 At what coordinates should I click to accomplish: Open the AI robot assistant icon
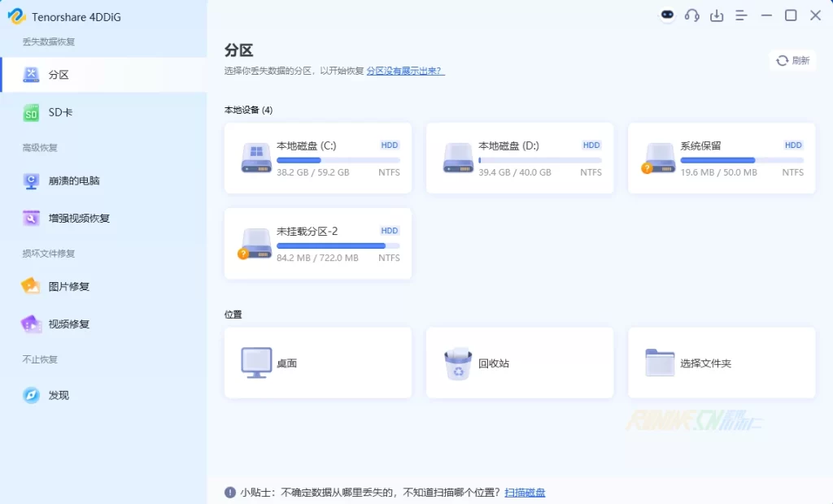[667, 15]
